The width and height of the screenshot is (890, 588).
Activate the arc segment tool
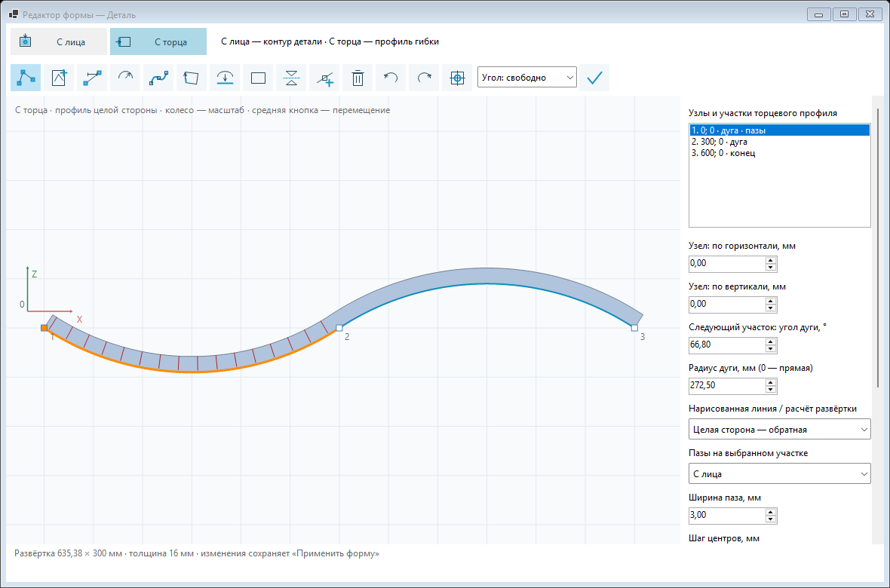(x=125, y=78)
